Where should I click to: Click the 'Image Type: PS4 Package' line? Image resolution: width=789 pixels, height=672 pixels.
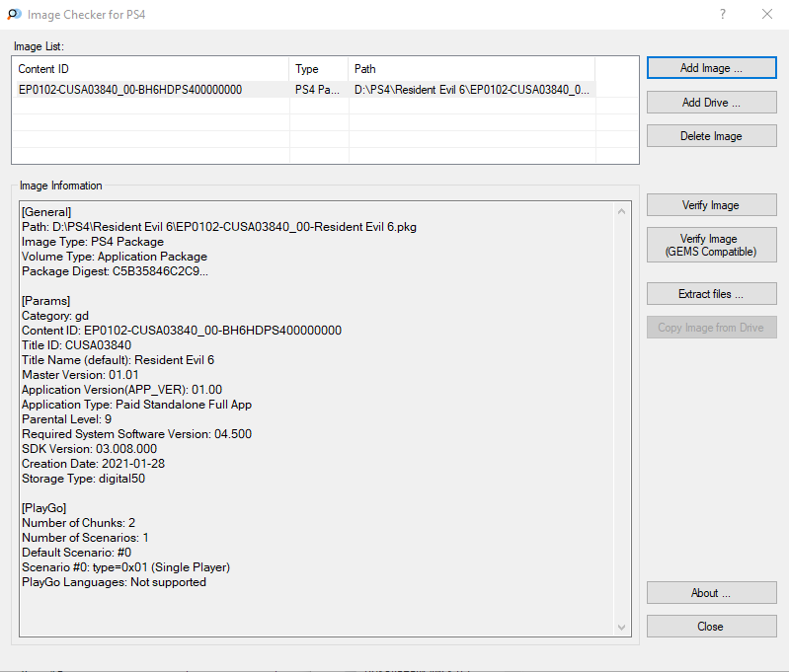(93, 242)
